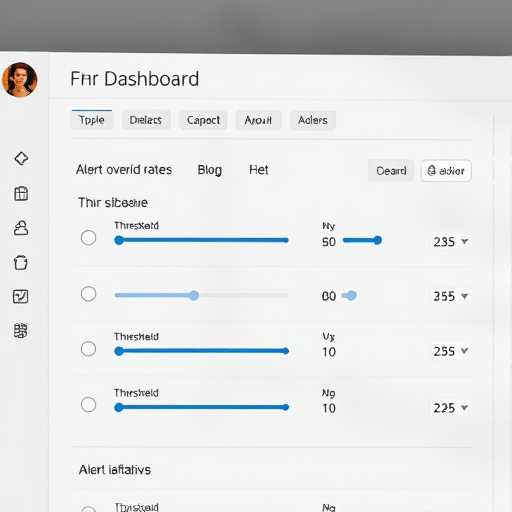The height and width of the screenshot is (512, 512).
Task: Select radio button beside Vy 10 row
Action: (88, 349)
